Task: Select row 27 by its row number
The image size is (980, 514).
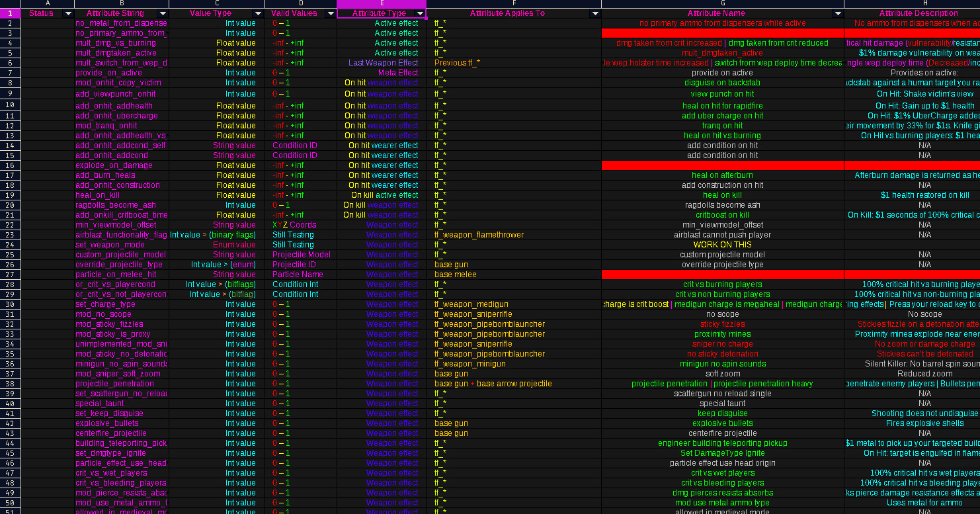Action: tap(10, 275)
